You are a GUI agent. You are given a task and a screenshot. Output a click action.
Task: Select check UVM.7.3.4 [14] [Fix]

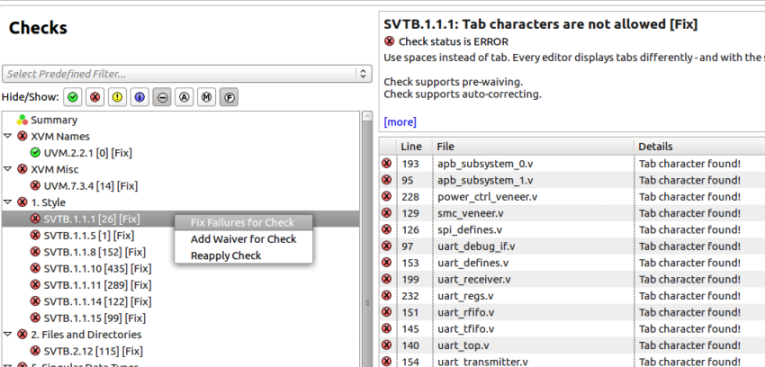coord(91,186)
